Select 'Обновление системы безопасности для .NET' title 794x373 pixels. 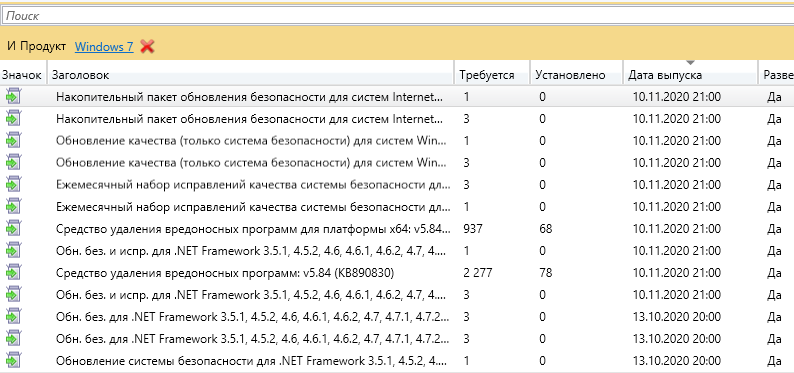tap(252, 361)
